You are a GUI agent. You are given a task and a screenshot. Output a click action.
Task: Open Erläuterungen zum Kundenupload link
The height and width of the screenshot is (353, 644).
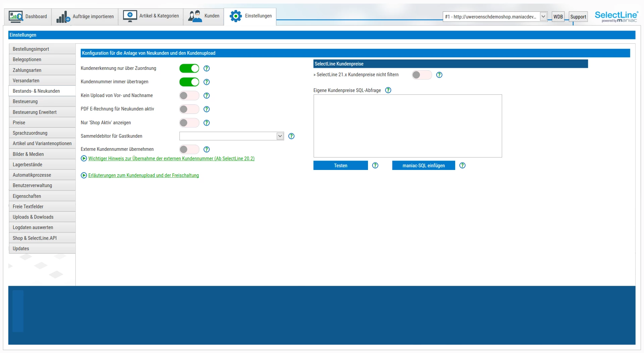pos(144,175)
